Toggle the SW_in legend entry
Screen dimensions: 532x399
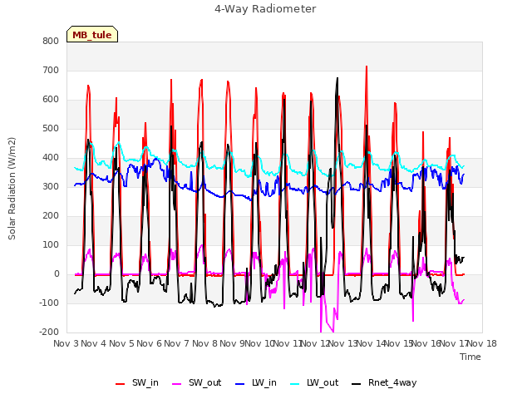(137, 382)
